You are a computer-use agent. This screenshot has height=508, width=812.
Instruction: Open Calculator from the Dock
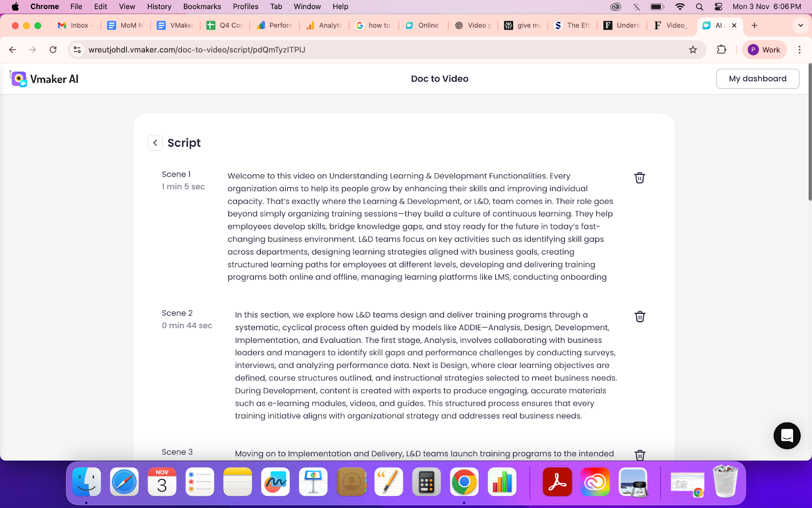click(426, 482)
